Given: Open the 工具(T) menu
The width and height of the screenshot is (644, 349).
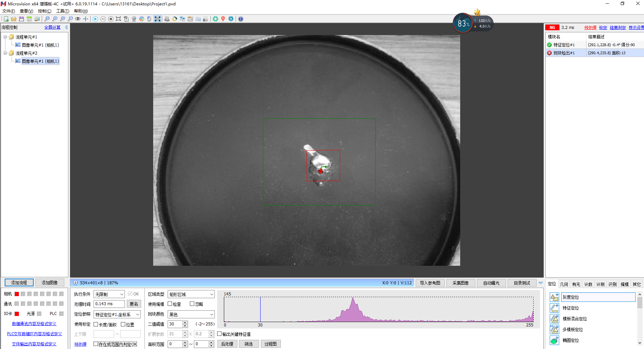Looking at the screenshot, I should click(x=62, y=11).
